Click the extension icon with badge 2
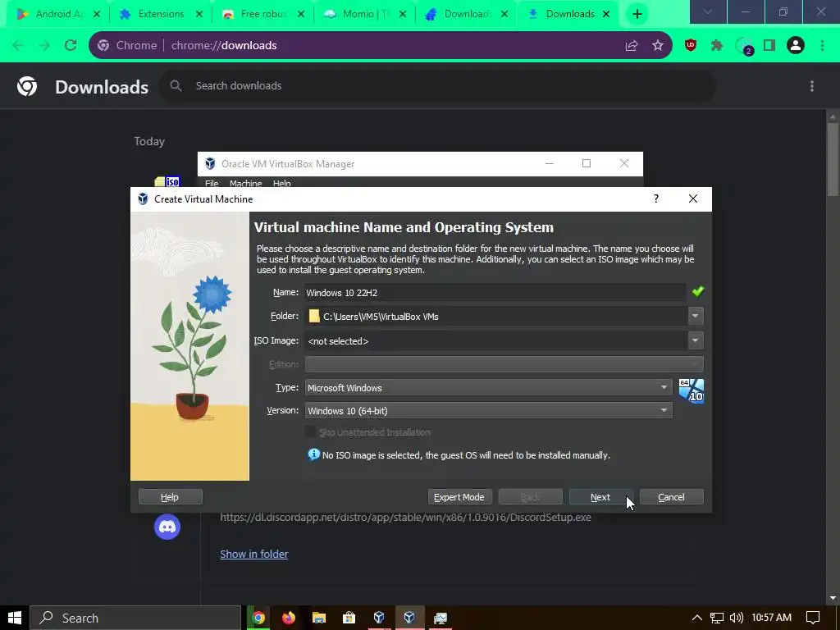 [744, 46]
